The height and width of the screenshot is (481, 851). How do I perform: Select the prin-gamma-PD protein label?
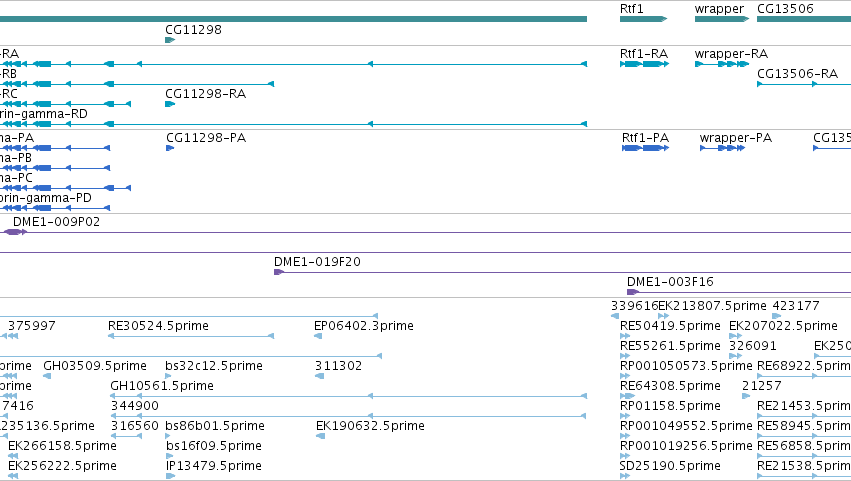(x=46, y=198)
